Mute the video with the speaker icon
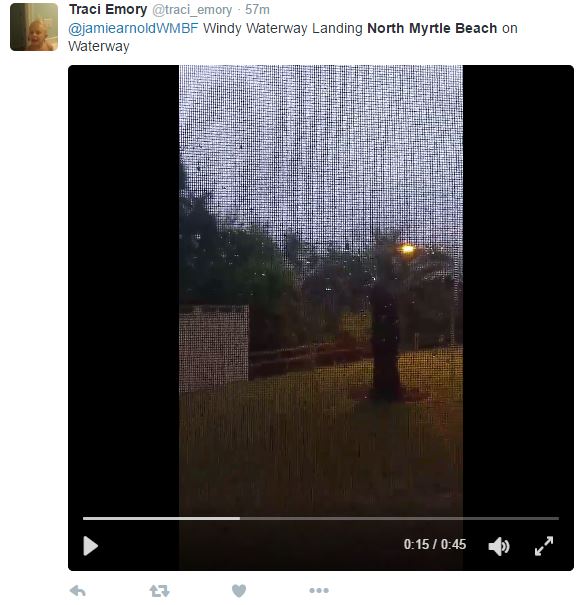 pyautogui.click(x=499, y=546)
